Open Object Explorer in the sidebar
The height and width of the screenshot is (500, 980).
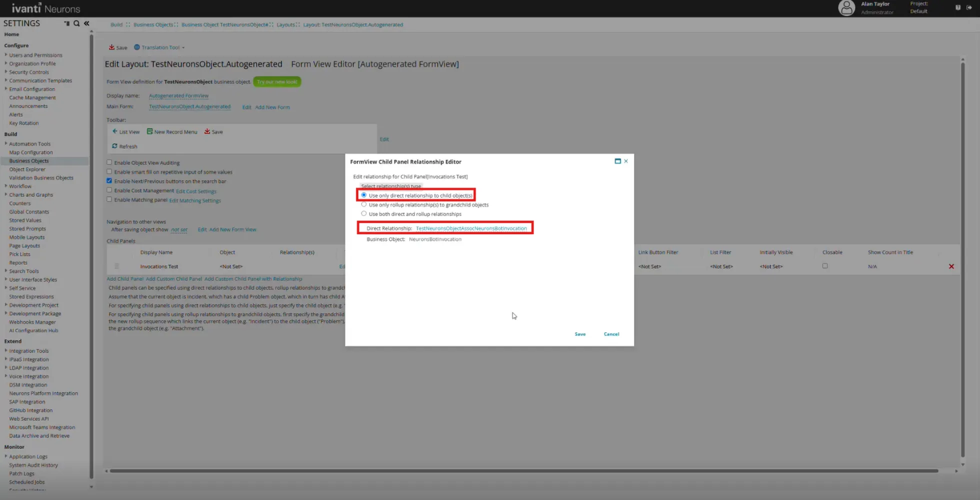click(27, 169)
